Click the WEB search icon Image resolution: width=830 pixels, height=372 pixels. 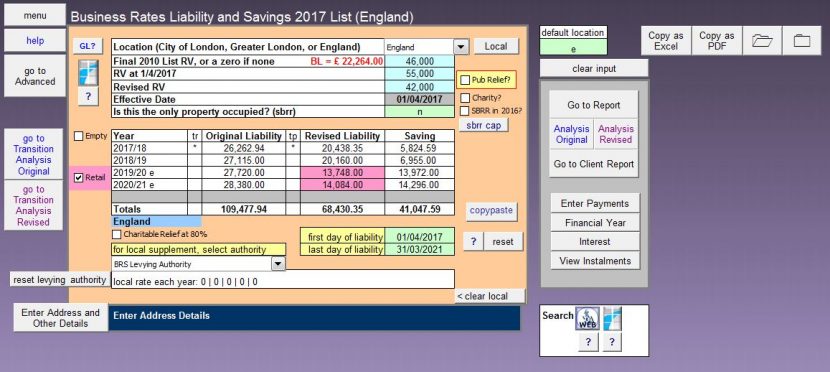pos(588,319)
